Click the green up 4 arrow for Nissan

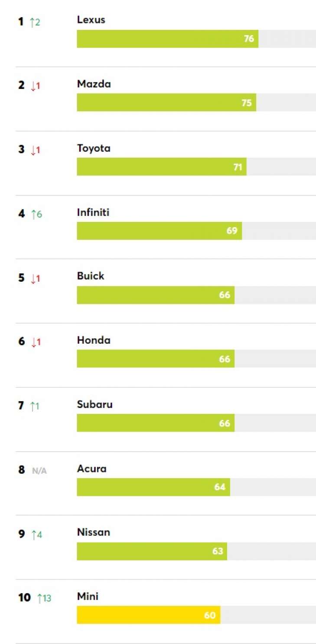pos(34,535)
